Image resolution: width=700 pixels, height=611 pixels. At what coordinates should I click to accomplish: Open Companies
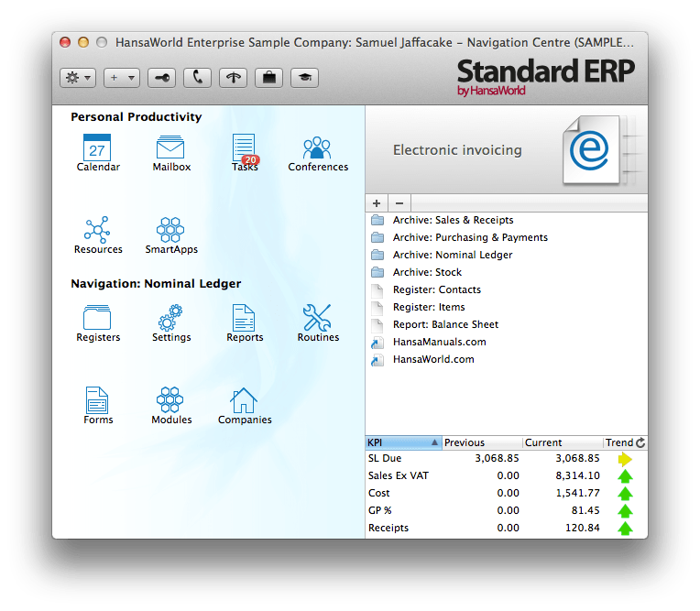coord(245,406)
